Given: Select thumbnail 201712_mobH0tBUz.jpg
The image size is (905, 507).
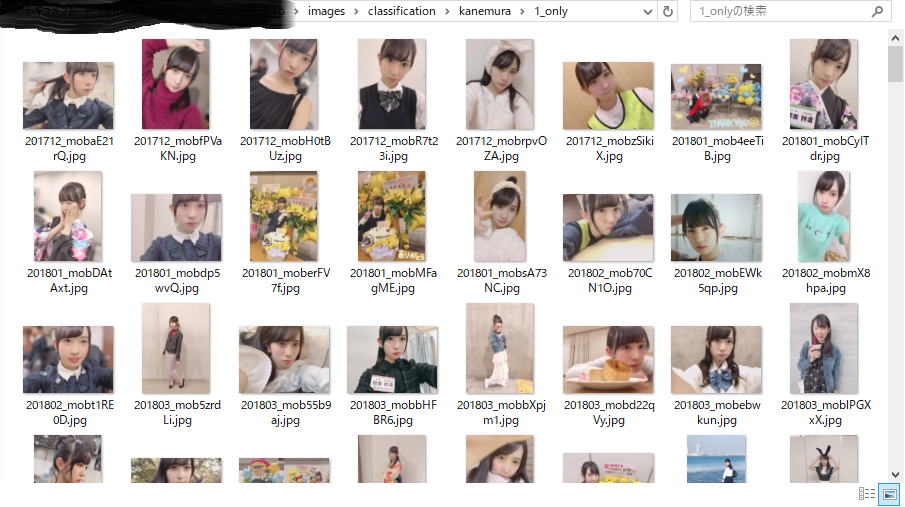Looking at the screenshot, I should pyautogui.click(x=284, y=84).
